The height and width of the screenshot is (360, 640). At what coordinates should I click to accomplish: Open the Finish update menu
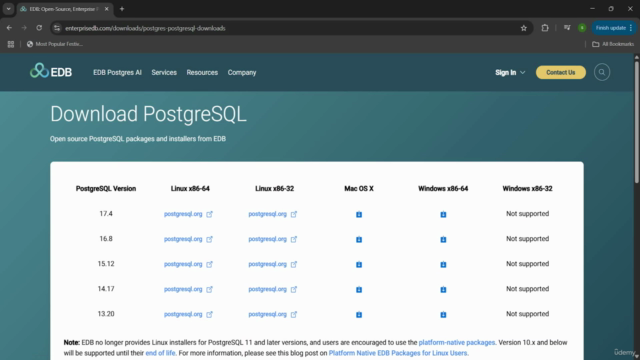[x=613, y=28]
